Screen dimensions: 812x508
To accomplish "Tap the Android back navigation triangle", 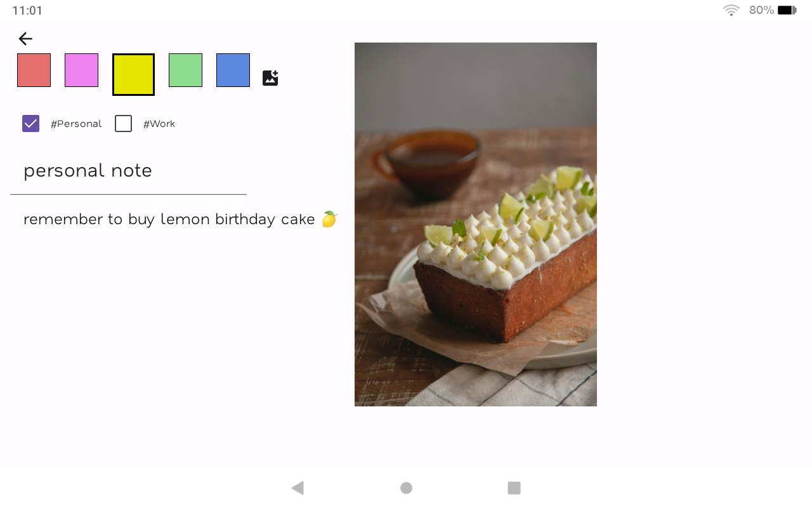I will [298, 488].
